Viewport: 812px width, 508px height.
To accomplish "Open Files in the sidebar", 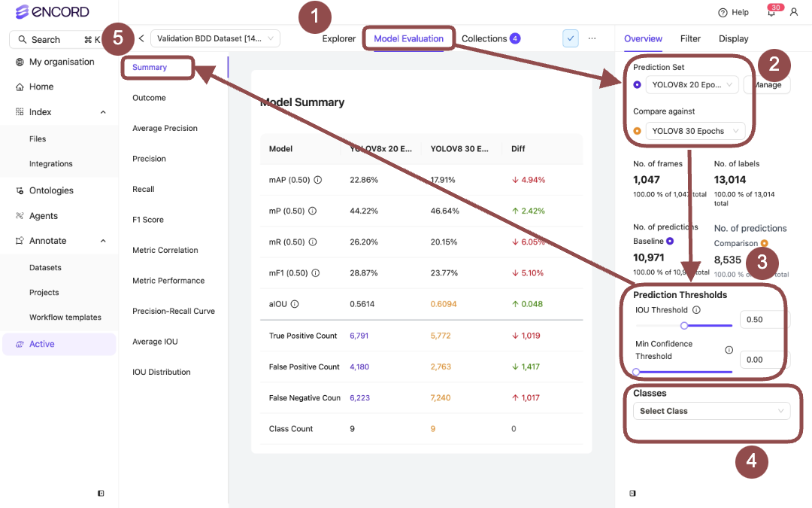I will (x=38, y=139).
